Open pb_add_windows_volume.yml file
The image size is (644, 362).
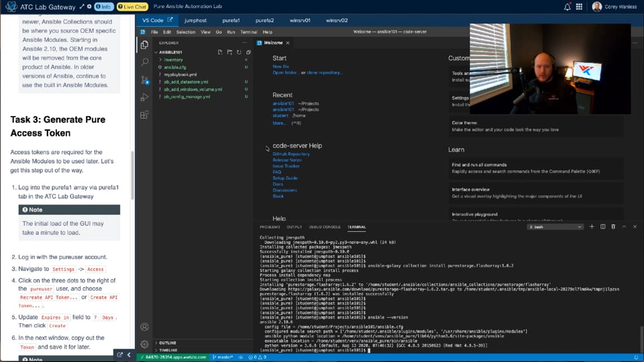(193, 89)
